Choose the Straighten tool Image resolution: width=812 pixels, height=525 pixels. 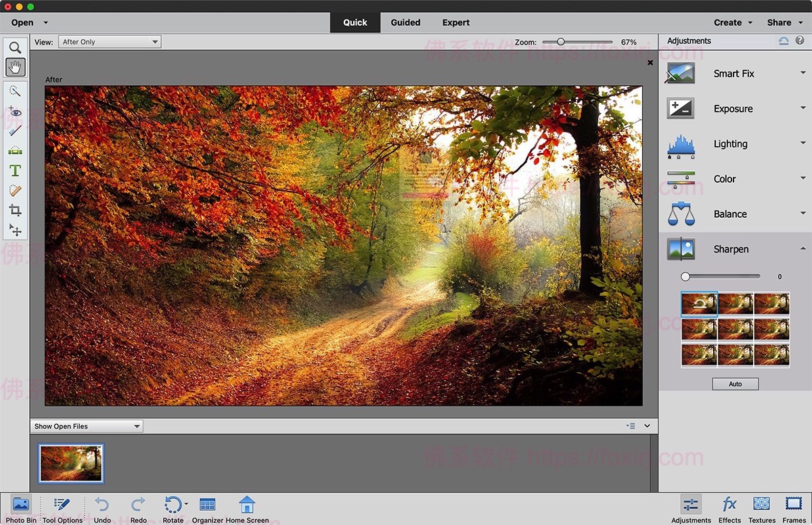(15, 150)
